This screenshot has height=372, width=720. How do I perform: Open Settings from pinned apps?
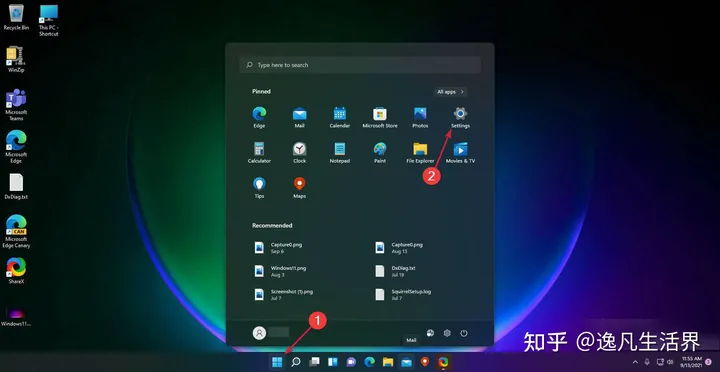[x=460, y=118]
